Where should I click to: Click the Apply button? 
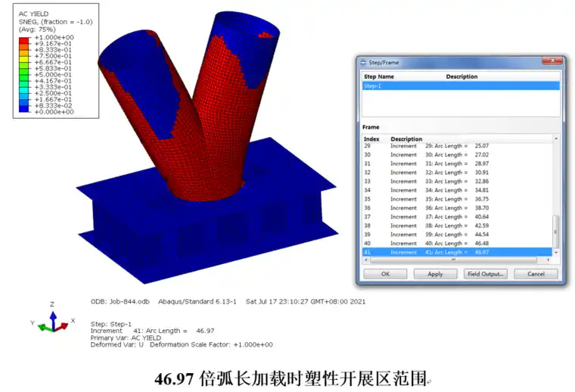435,274
